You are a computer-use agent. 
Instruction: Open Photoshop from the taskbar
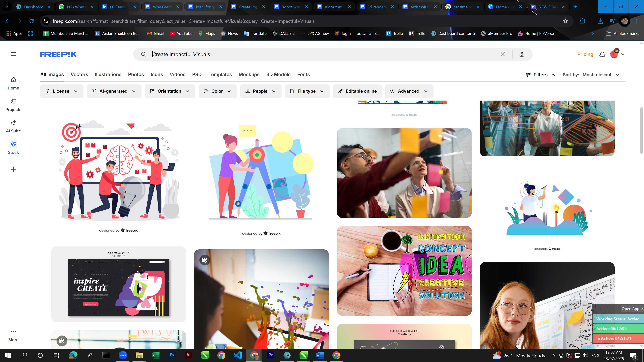[172, 355]
